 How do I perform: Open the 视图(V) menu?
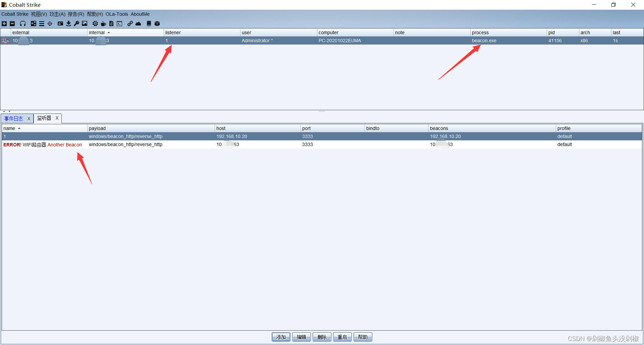point(39,14)
